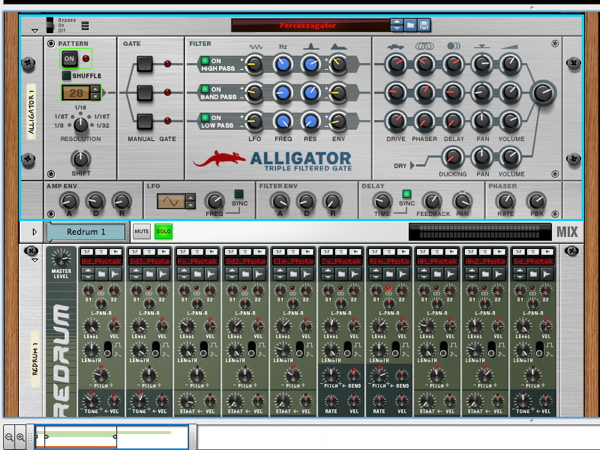The height and width of the screenshot is (450, 600).
Task: Zoom in with the magnifier plus icon
Action: [22, 438]
